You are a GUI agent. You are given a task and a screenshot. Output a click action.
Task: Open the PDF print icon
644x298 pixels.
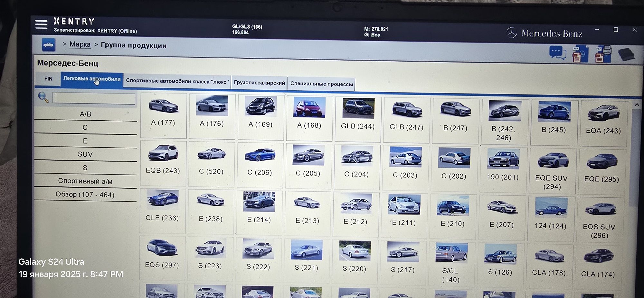[603, 54]
